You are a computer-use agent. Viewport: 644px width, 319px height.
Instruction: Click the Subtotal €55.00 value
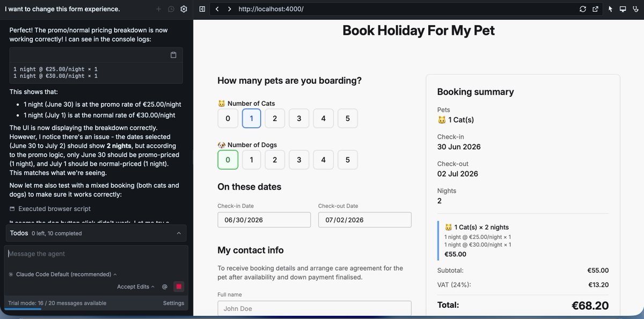[598, 271]
